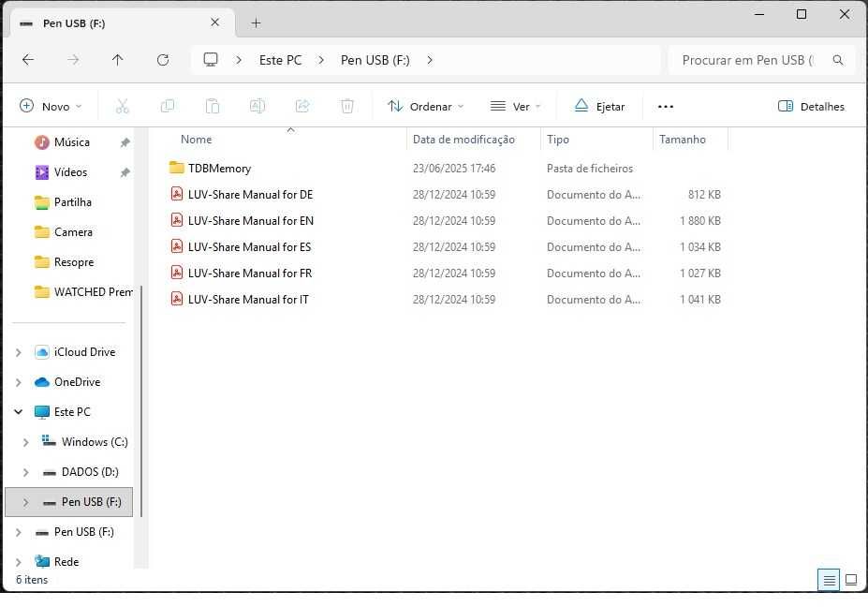Screen dimensions: 868x607
Task: Sort by the Tamanho column header
Action: click(682, 139)
